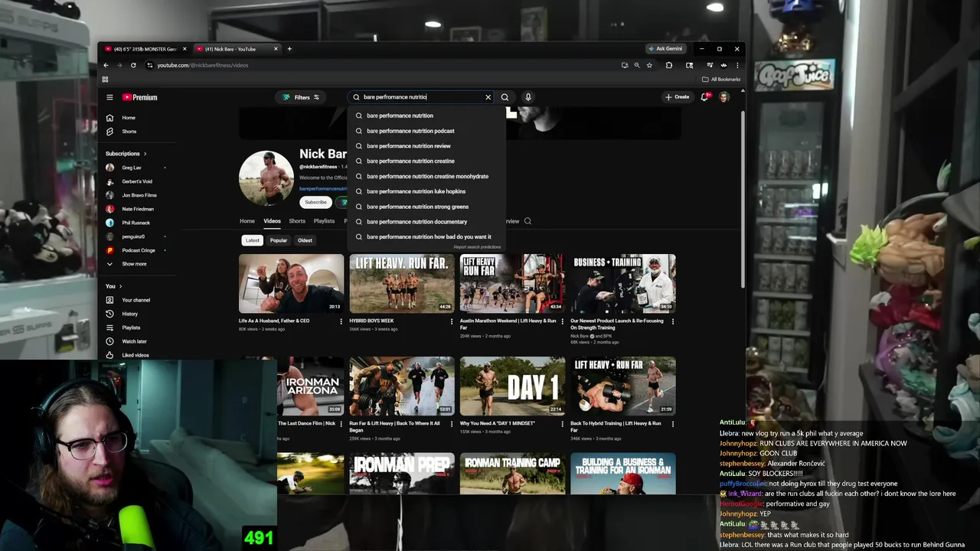Switch to channel Playlists tab
This screenshot has width=980, height=551.
(324, 221)
